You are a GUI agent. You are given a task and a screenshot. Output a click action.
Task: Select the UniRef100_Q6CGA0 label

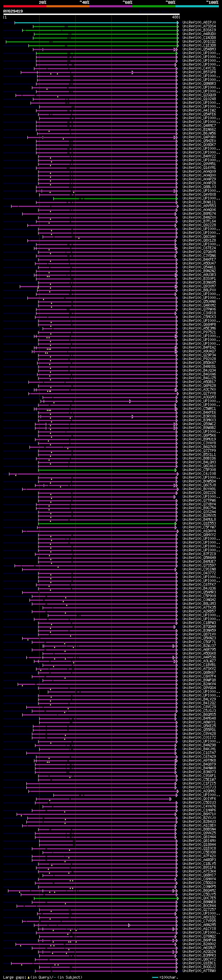click(x=199, y=237)
